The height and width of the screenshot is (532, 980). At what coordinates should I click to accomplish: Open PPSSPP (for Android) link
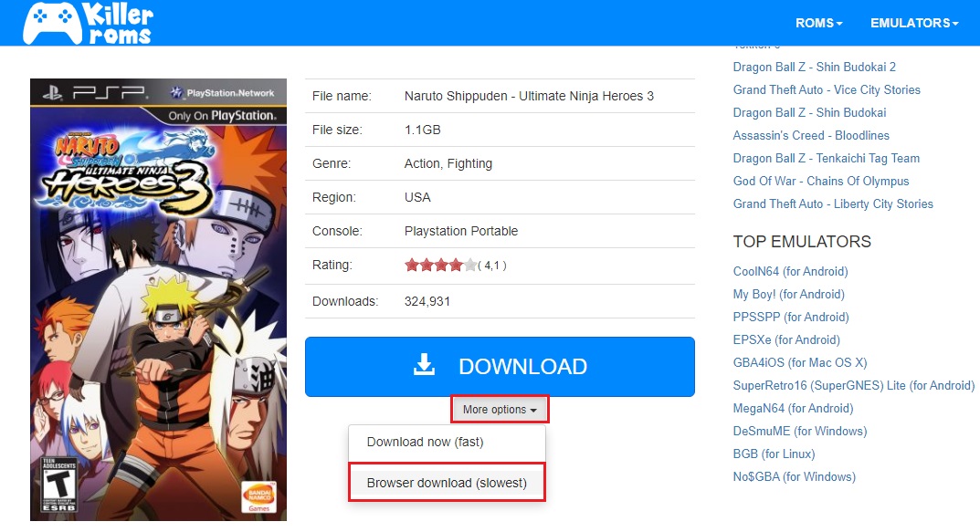(x=791, y=318)
